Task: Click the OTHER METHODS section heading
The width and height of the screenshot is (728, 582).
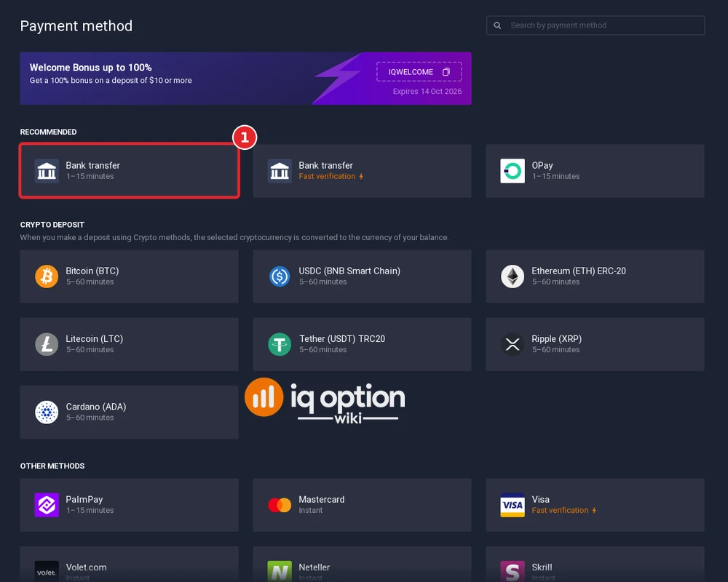Action: pyautogui.click(x=52, y=466)
